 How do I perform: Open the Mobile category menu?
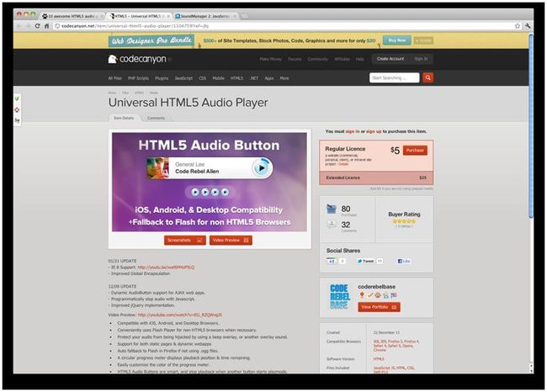219,78
